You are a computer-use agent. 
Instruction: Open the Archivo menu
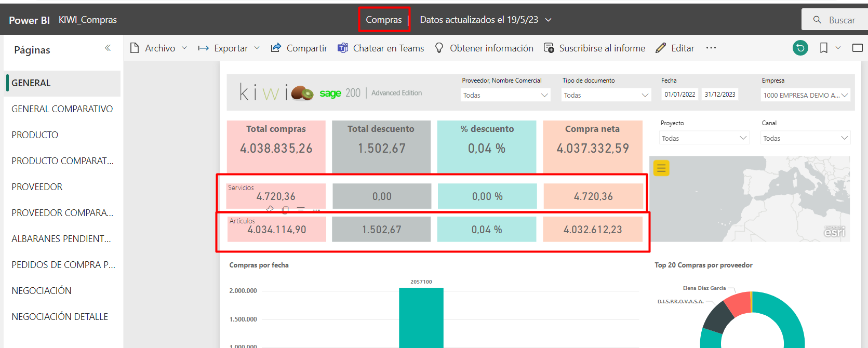point(158,48)
